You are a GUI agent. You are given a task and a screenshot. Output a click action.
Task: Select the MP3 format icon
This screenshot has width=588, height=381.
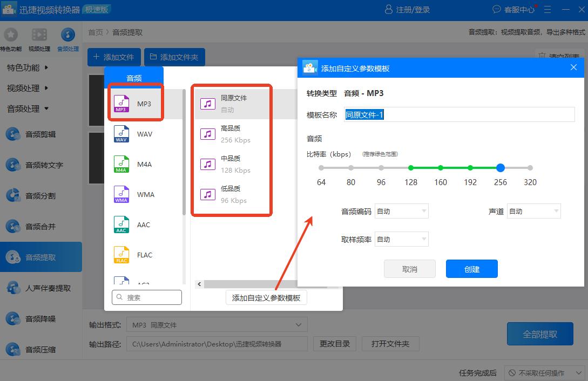121,104
